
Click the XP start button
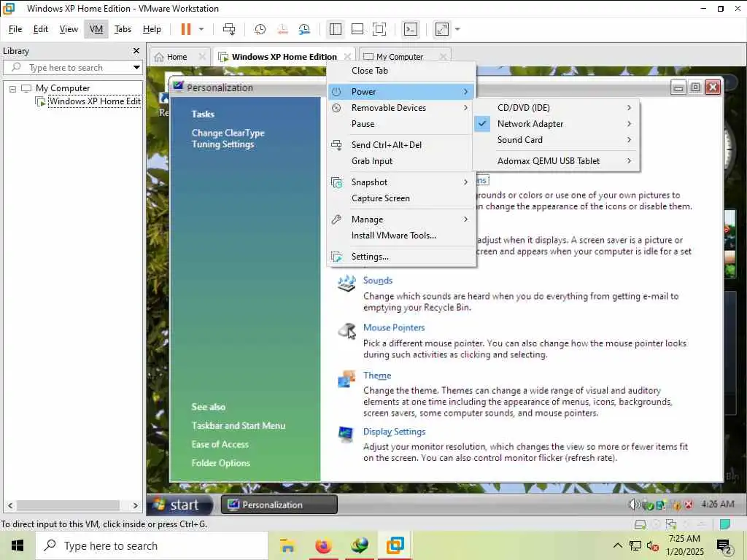[180, 505]
